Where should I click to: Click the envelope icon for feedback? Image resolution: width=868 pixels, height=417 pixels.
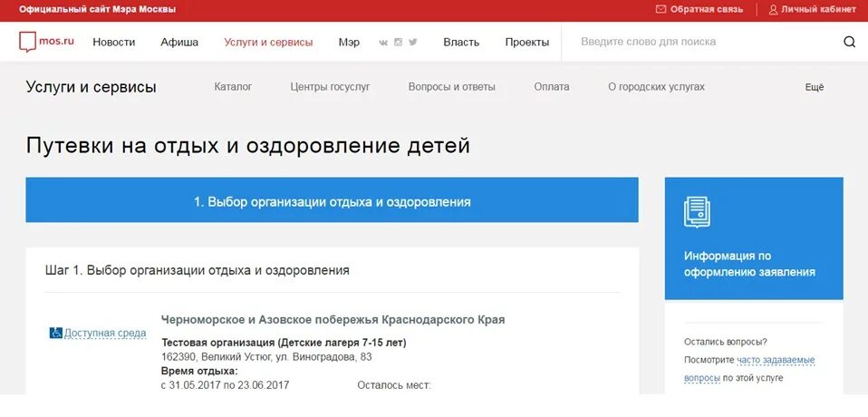coord(661,9)
